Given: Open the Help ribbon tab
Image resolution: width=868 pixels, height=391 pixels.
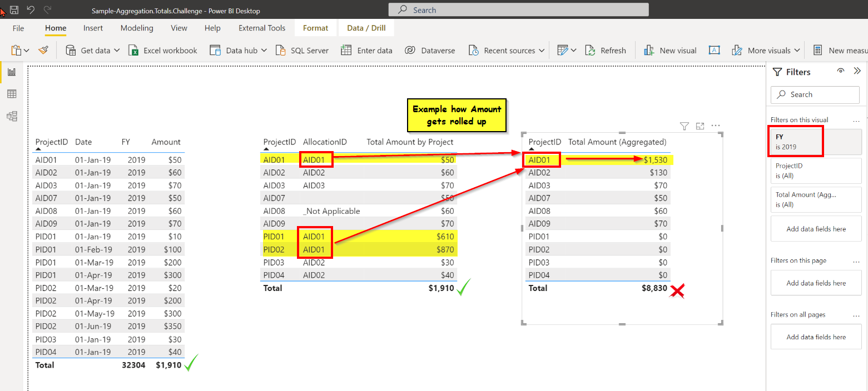Looking at the screenshot, I should click(x=212, y=28).
